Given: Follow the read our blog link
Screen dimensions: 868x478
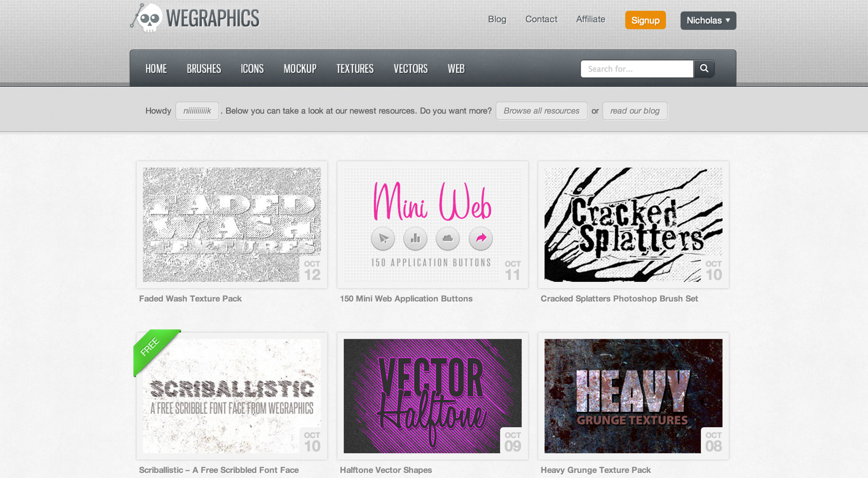Looking at the screenshot, I should 635,111.
